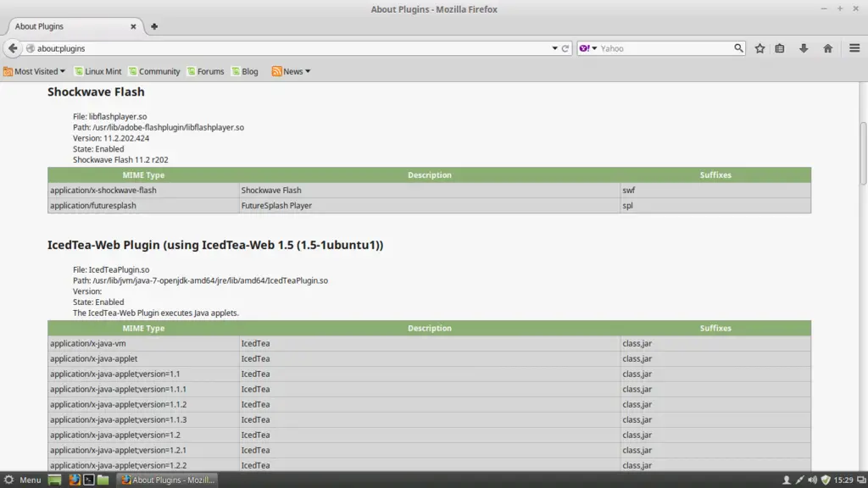Click the IcedTeaPlugin.so path line

pyautogui.click(x=200, y=280)
